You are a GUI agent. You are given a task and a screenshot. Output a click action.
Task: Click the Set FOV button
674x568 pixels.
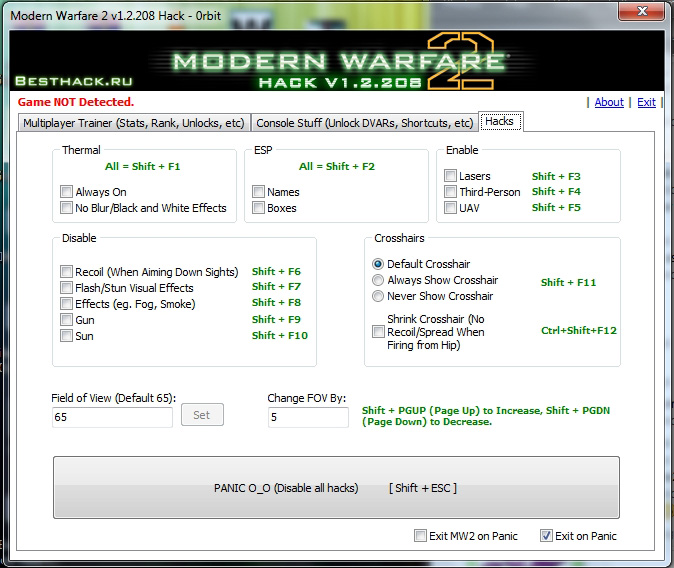pos(202,415)
